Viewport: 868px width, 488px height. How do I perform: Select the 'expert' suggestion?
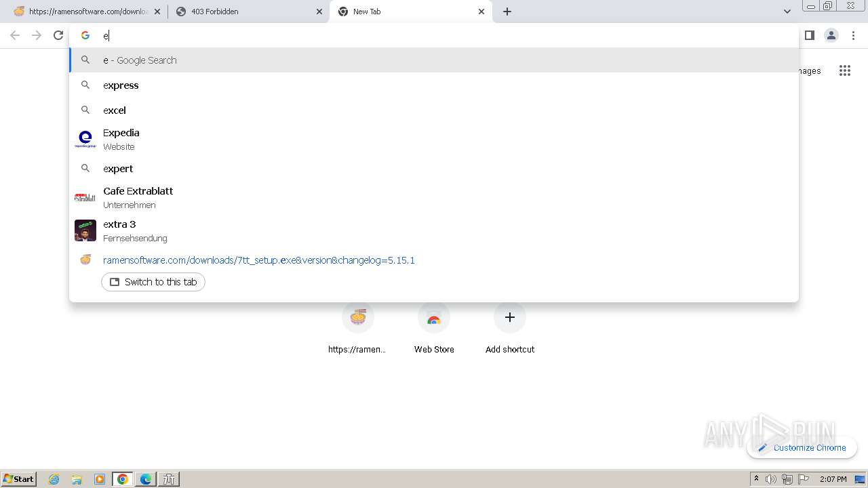point(434,169)
